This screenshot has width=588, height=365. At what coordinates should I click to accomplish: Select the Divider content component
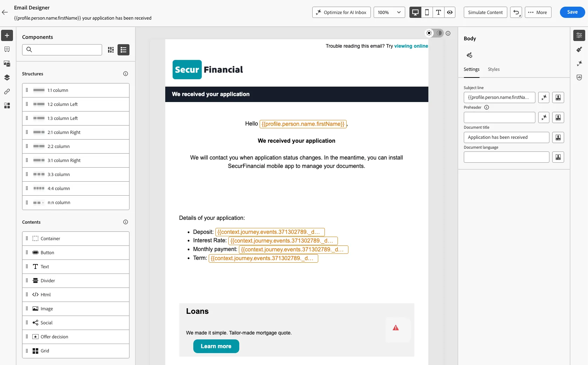pos(76,281)
